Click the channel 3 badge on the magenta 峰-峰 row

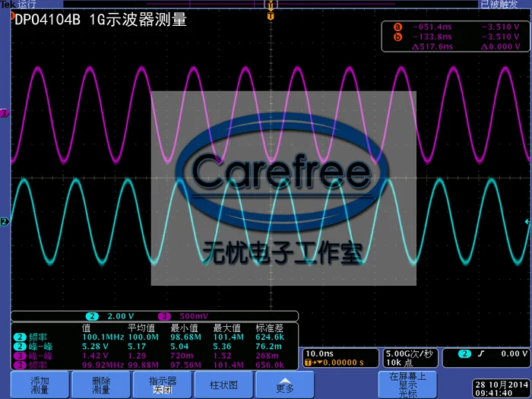(x=20, y=356)
